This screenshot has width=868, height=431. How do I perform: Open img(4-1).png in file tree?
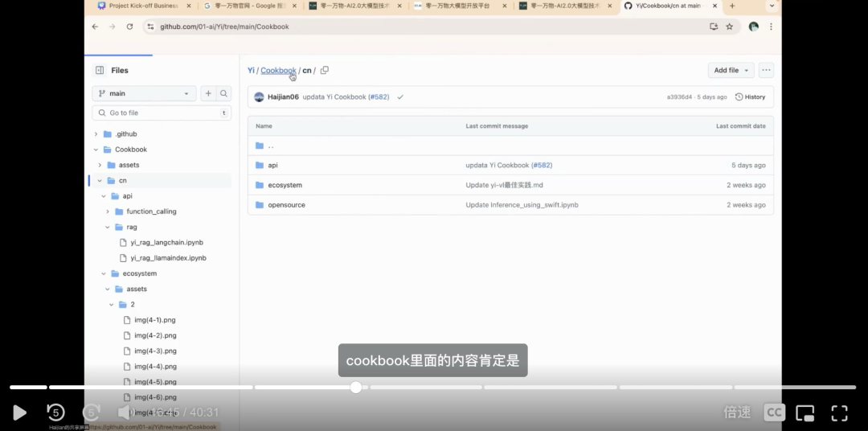coord(155,320)
